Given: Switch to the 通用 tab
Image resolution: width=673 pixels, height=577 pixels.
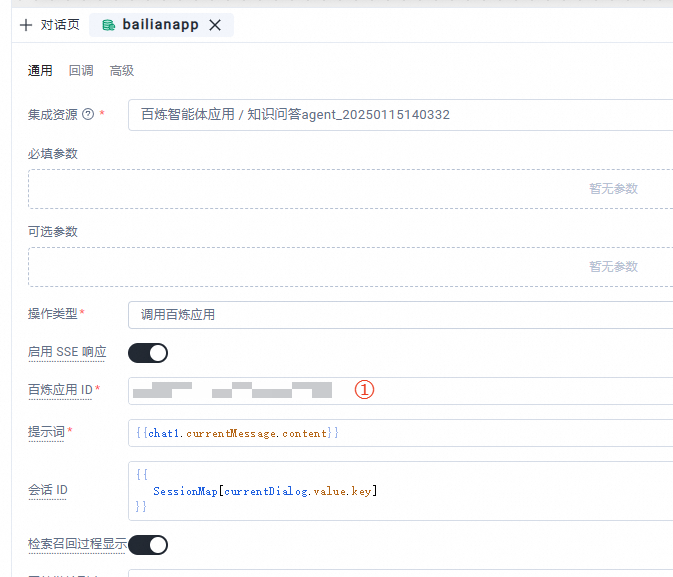Looking at the screenshot, I should (x=40, y=70).
